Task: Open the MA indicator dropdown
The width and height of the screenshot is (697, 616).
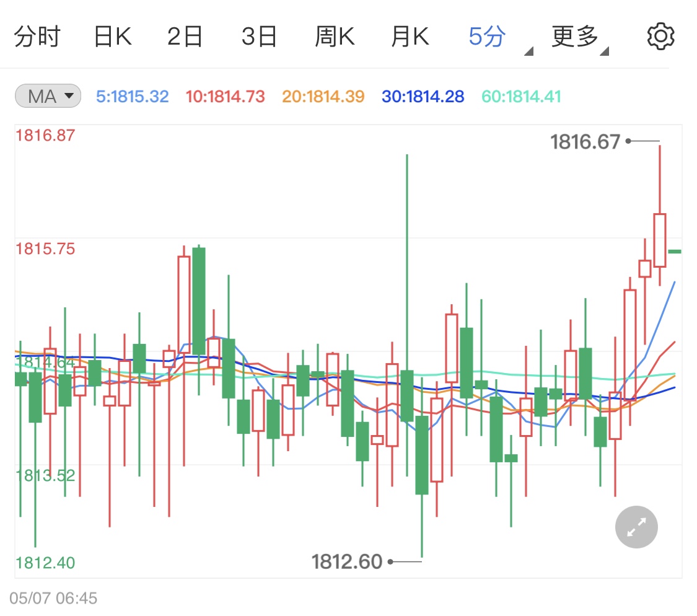Action: pyautogui.click(x=48, y=96)
